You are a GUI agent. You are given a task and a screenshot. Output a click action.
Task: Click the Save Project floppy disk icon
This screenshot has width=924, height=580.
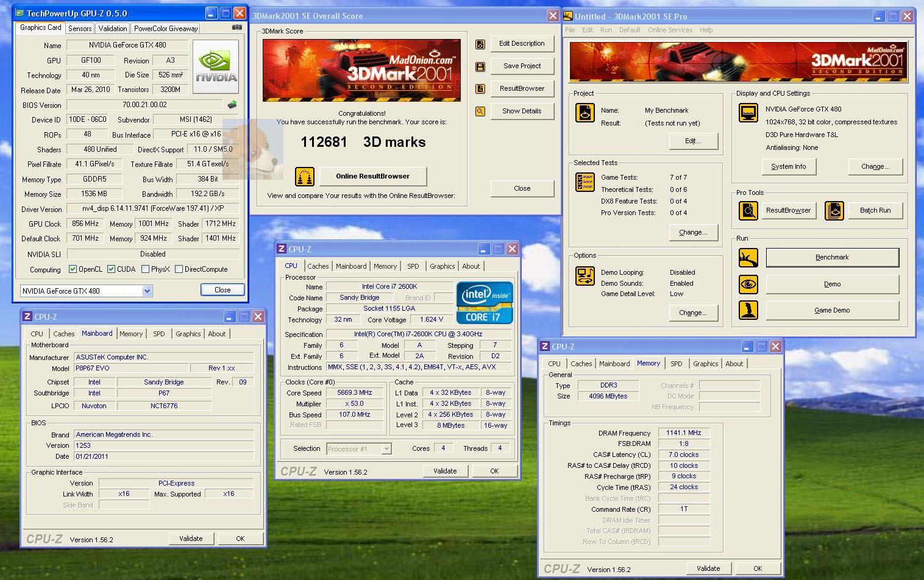tap(480, 66)
